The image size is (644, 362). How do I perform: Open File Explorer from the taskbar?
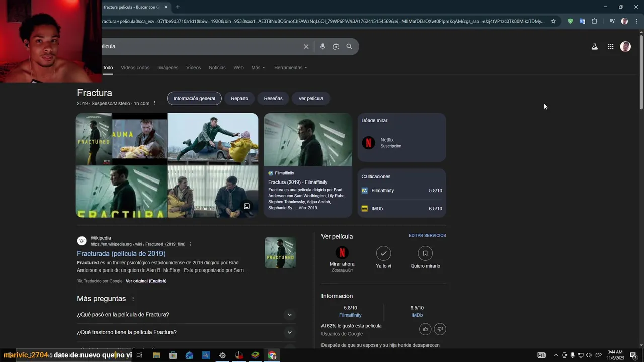point(156,355)
